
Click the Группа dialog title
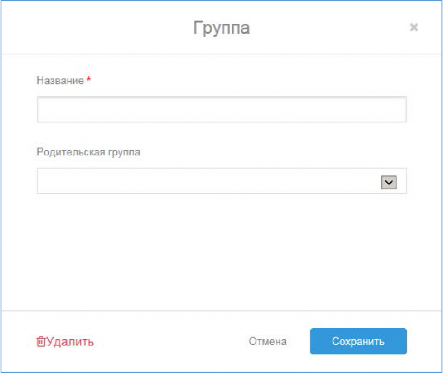tap(221, 28)
